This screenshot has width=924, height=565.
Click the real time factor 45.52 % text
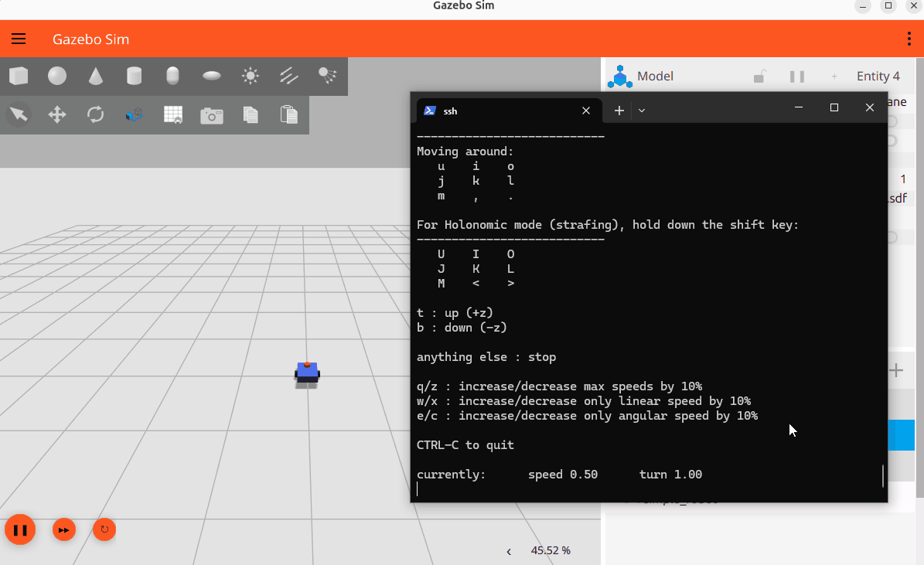pos(551,550)
